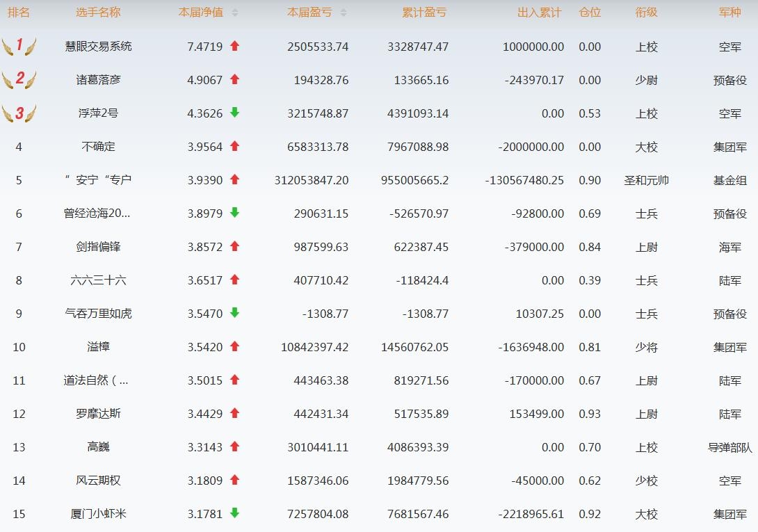Click the rank 2 gold wings badge
758x532 pixels.
[x=19, y=79]
